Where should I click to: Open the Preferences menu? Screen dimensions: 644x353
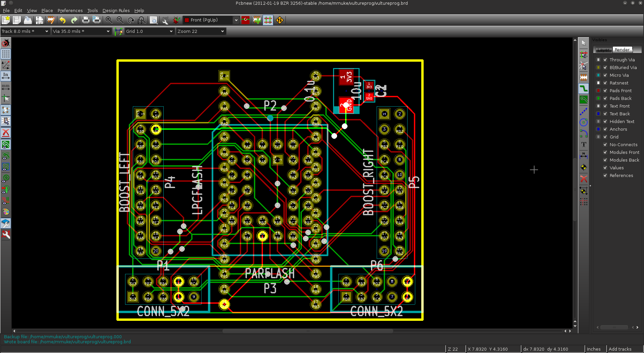click(x=70, y=10)
